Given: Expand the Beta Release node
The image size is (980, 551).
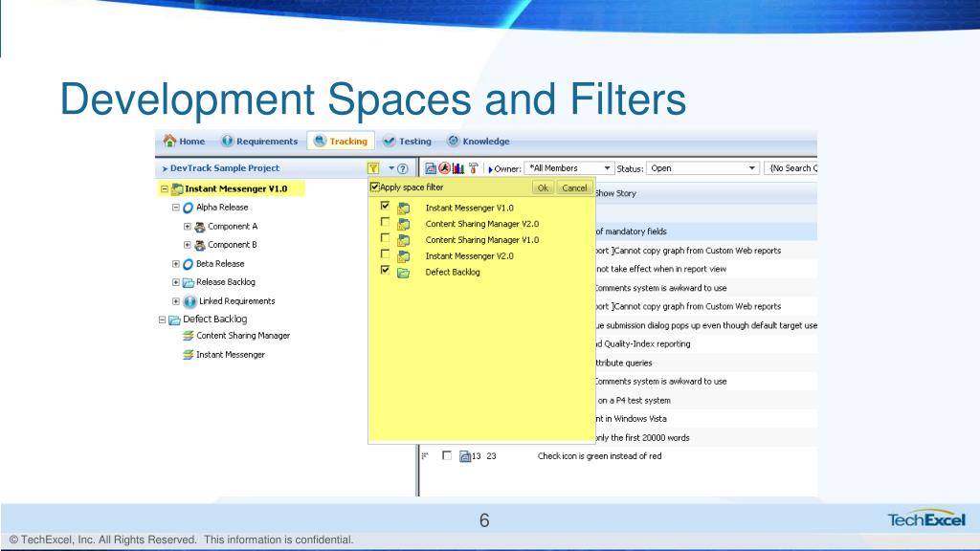Looking at the screenshot, I should pos(176,264).
